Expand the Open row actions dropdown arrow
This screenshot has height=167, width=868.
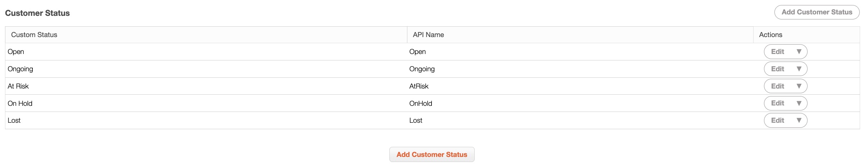pos(799,52)
